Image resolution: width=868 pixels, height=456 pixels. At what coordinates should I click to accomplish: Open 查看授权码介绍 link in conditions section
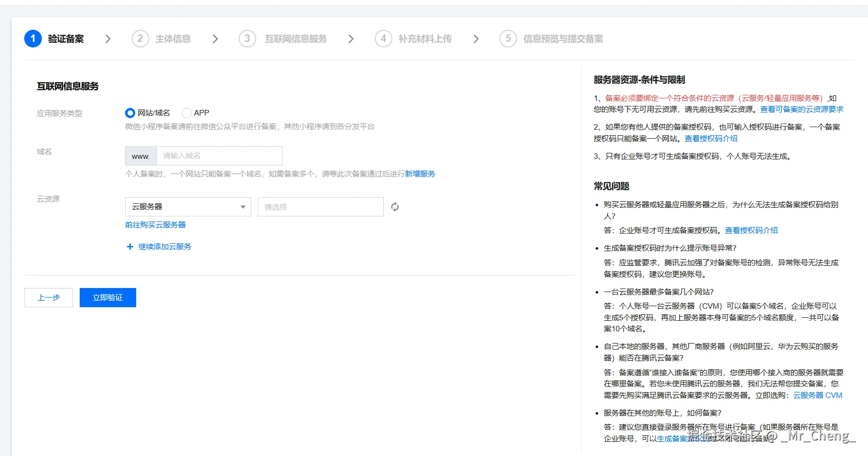coord(711,139)
